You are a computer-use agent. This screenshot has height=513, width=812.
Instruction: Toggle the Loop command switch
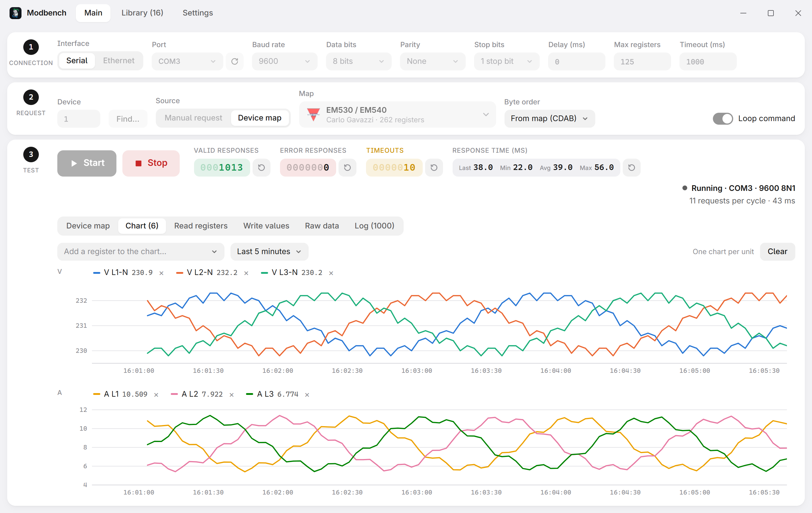[x=723, y=119]
